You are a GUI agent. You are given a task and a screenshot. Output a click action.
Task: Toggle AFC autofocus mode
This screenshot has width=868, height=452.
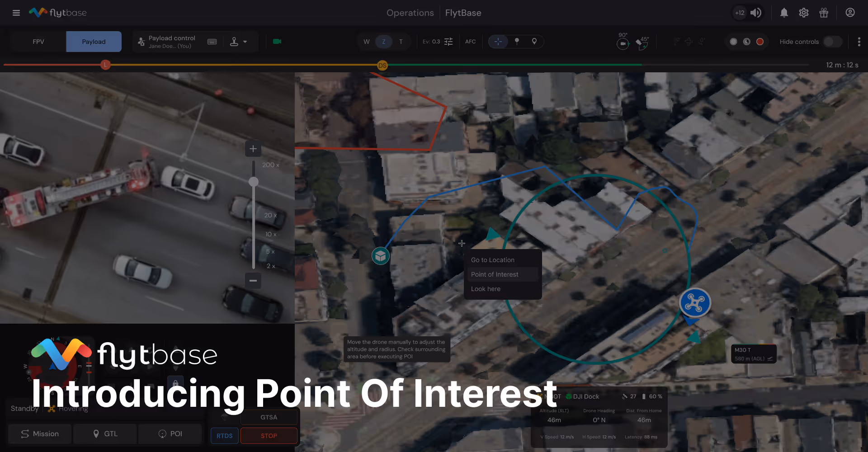click(471, 42)
